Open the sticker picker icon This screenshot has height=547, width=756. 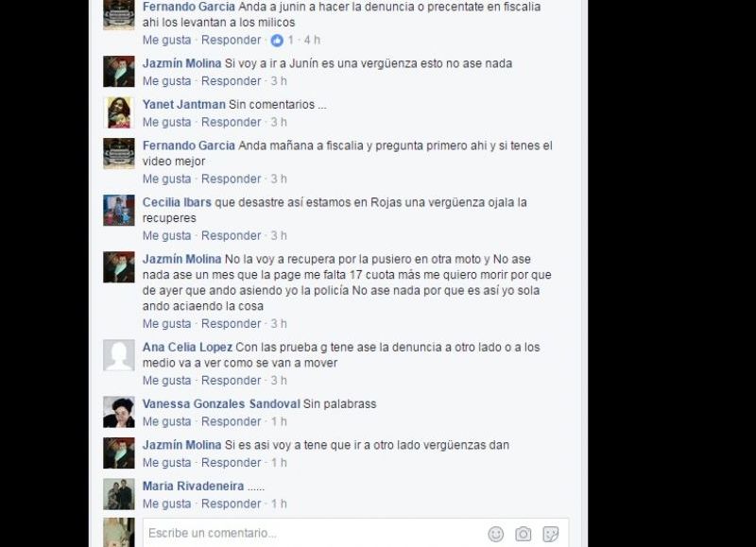[551, 534]
